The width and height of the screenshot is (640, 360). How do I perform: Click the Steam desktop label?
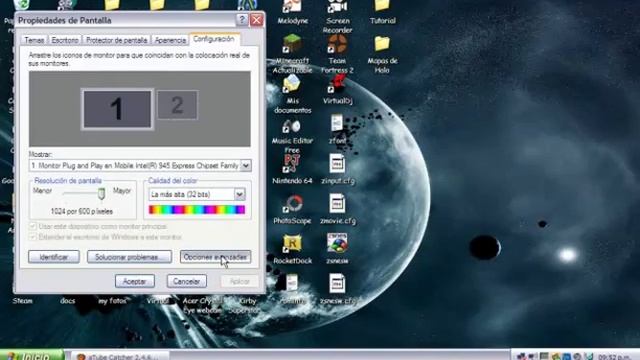(22, 301)
